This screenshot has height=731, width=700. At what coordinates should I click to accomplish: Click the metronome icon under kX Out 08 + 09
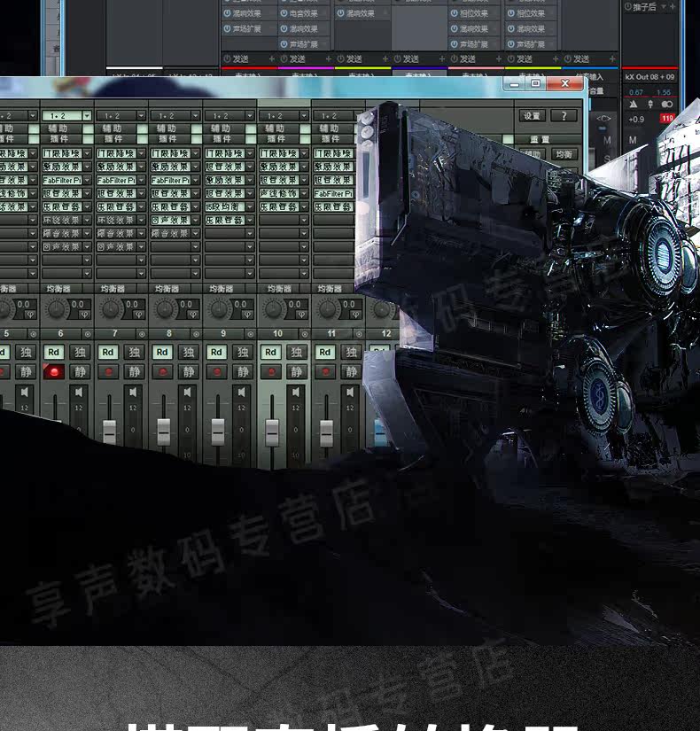pyautogui.click(x=634, y=104)
